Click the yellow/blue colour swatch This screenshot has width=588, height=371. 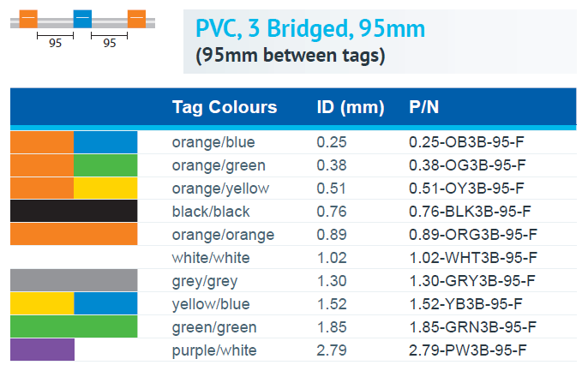(74, 303)
